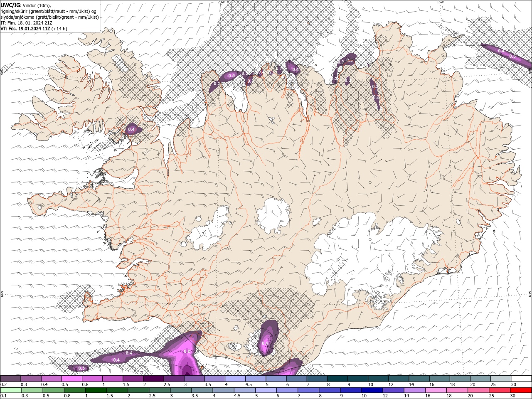532x399 pixels.
Task: Click the '64N' latitude label on right edge
Action: 530,294
